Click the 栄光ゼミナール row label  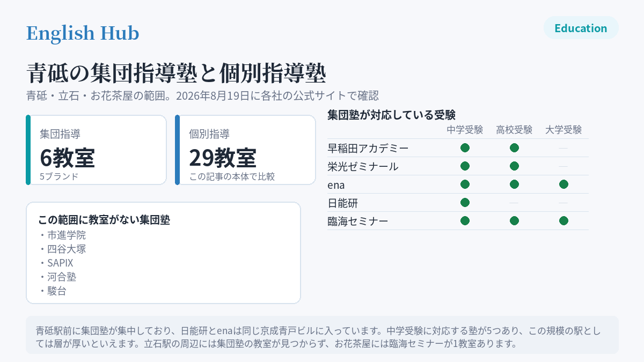(x=363, y=166)
